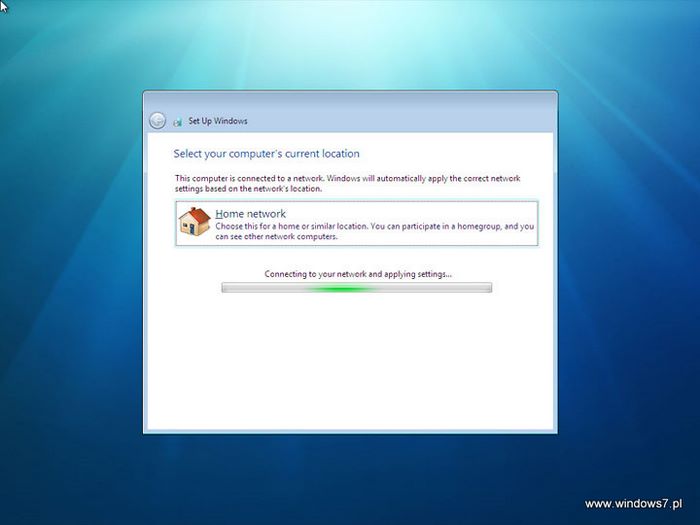This screenshot has width=700, height=525.
Task: Click the house icon for Home network
Action: [x=194, y=221]
